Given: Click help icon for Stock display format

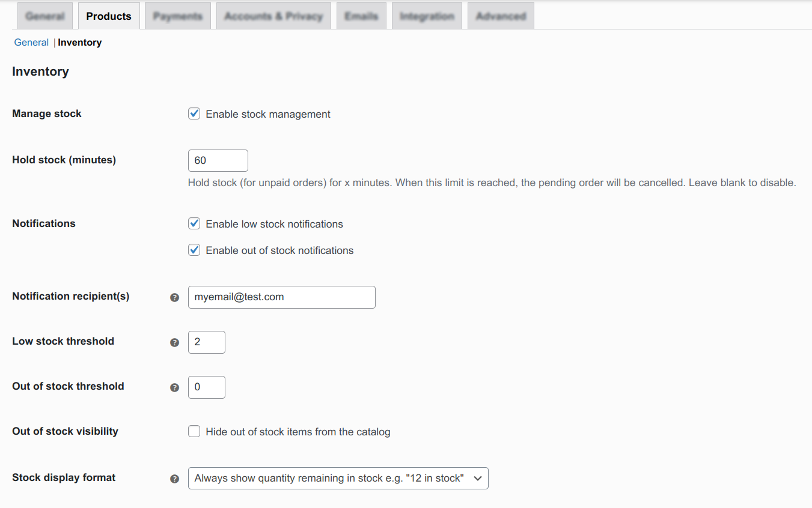Looking at the screenshot, I should coord(175,479).
